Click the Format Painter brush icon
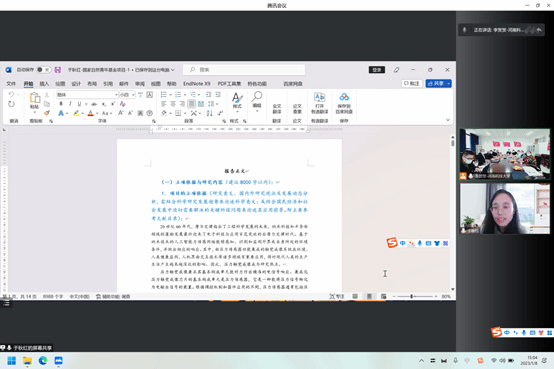Image resolution: width=554 pixels, height=369 pixels. tap(47, 113)
